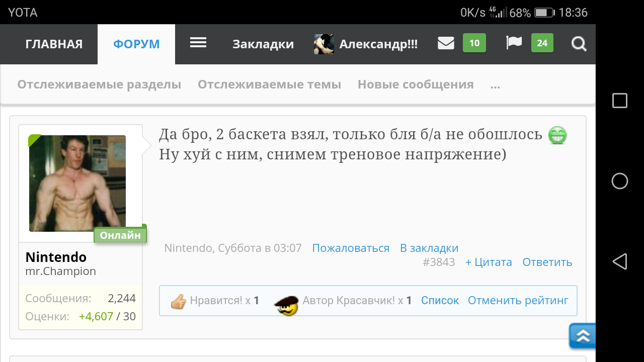
Task: Click Пожаловаться to report the post
Action: point(350,248)
